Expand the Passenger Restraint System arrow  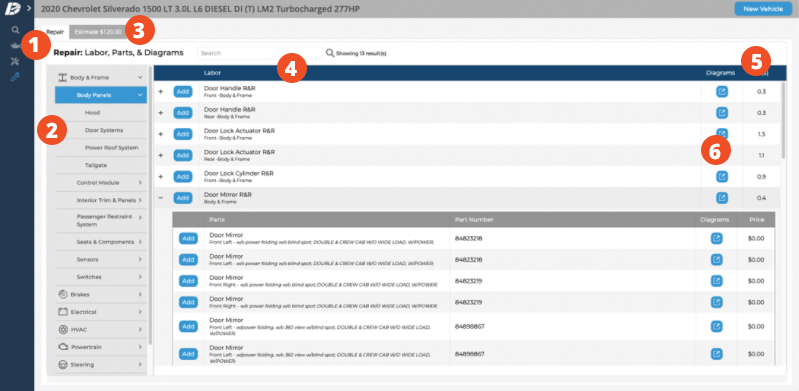pos(140,217)
